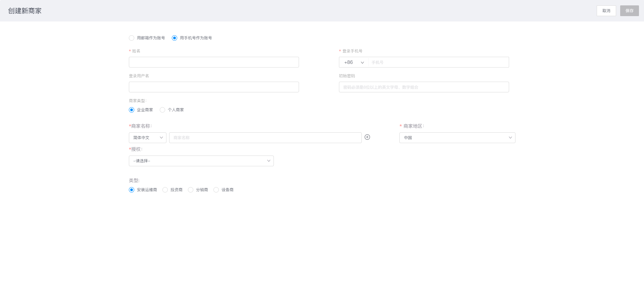Click the plus icon beside merchant name
Viewport: 644px width, 304px height.
point(367,137)
